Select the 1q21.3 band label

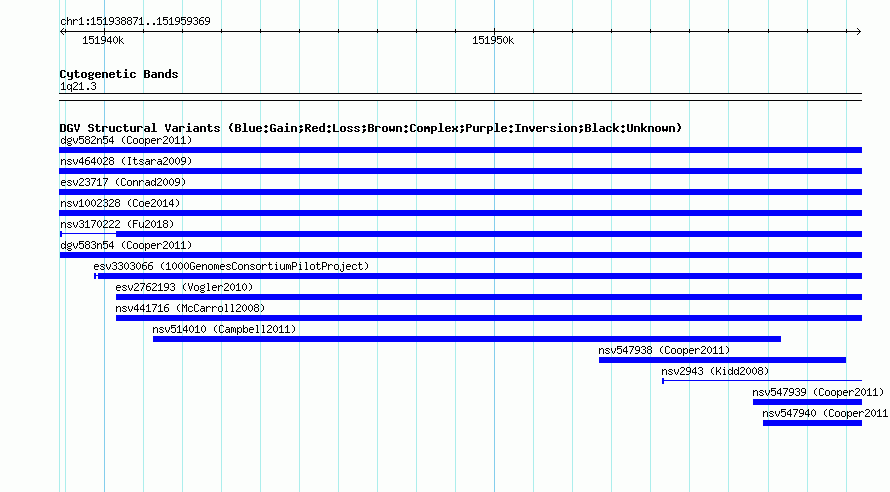(78, 86)
